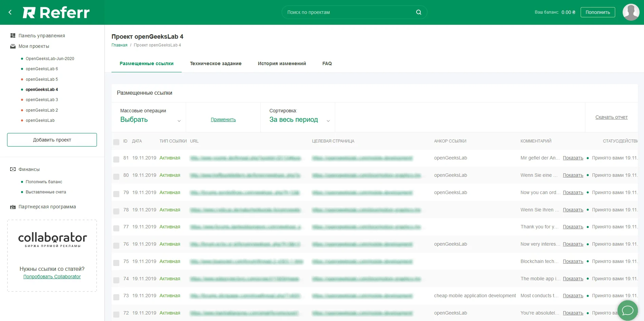
Task: Click the Партнерская программа icon
Action: coord(13,207)
